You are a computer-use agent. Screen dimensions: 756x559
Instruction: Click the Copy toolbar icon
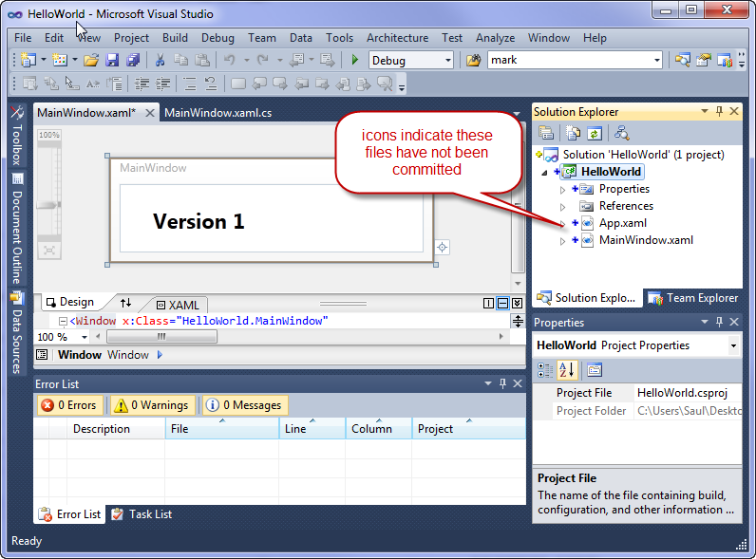[180, 60]
